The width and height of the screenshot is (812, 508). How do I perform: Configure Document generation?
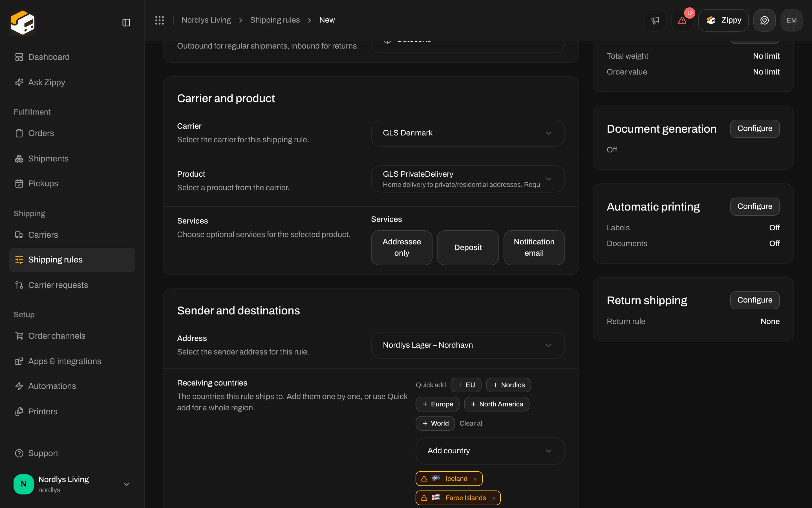tap(754, 129)
